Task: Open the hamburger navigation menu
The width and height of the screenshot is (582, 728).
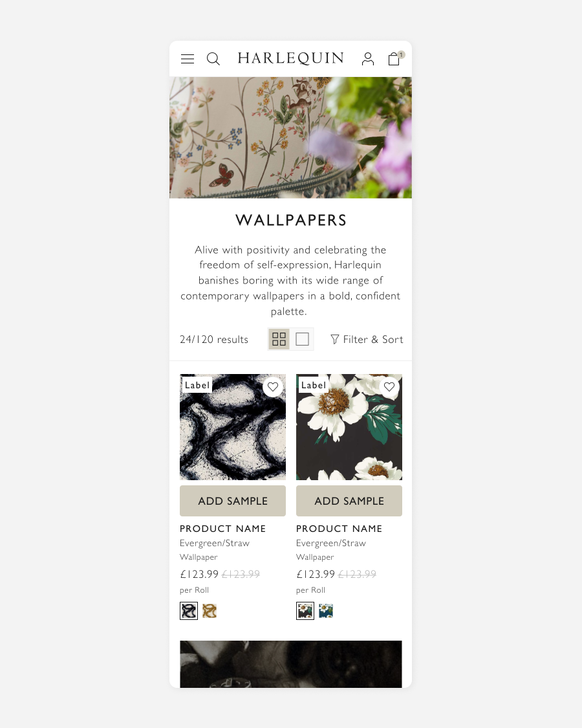Action: click(188, 59)
